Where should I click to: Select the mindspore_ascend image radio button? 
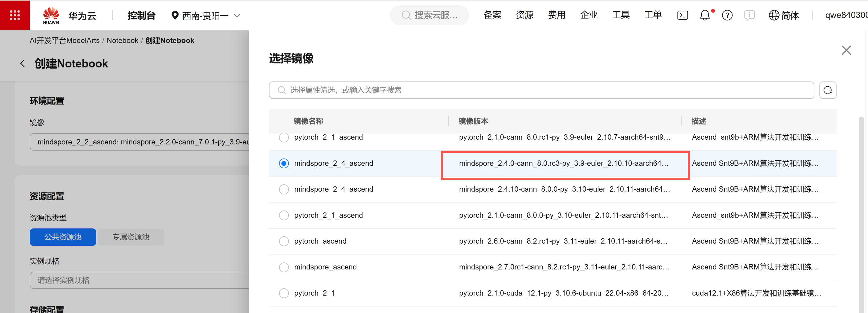[284, 267]
